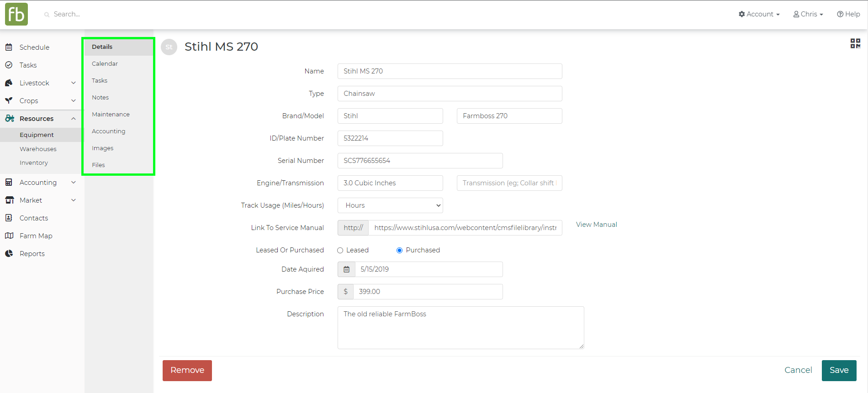Click the Serial Number field
868x393 pixels.
(420, 161)
